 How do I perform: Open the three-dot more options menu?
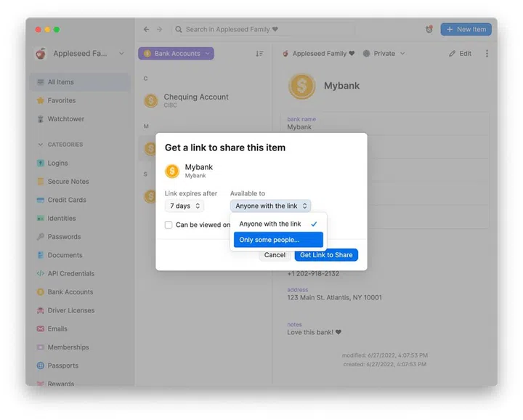(487, 54)
